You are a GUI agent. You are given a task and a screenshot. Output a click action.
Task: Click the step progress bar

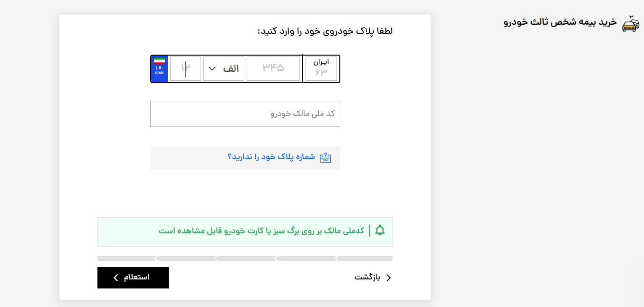pyautogui.click(x=245, y=259)
